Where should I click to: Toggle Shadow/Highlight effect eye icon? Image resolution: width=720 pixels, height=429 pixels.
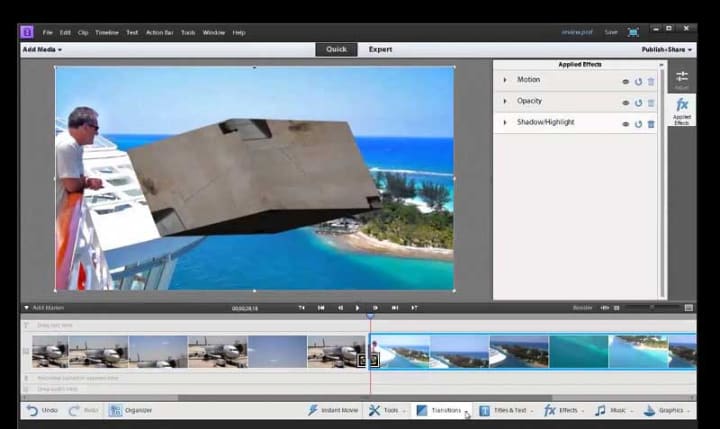pos(626,124)
